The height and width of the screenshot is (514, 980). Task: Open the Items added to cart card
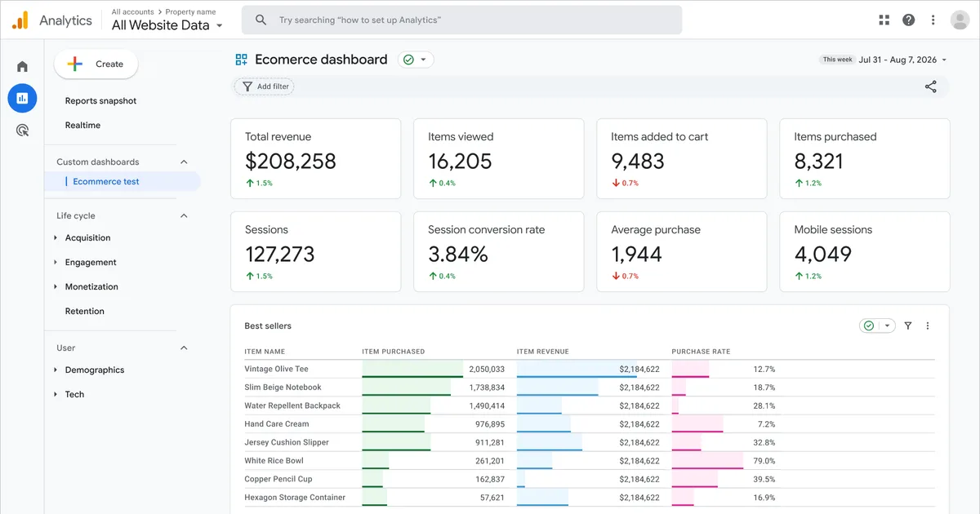(682, 158)
